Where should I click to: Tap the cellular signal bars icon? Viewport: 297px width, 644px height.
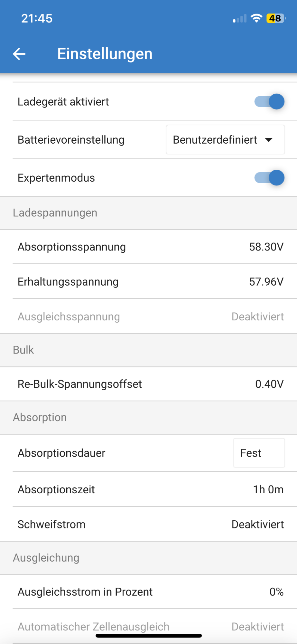(x=240, y=19)
